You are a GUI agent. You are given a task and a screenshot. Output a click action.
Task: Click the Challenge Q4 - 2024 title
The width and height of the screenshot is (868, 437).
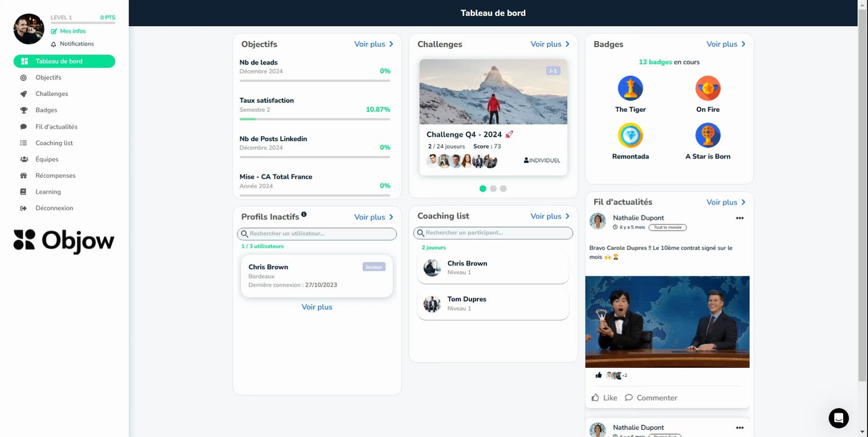[470, 135]
